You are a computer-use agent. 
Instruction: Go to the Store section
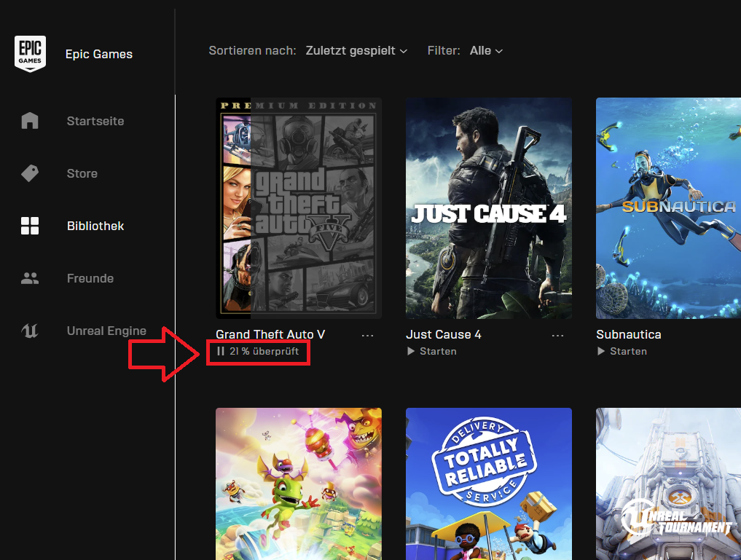point(82,173)
